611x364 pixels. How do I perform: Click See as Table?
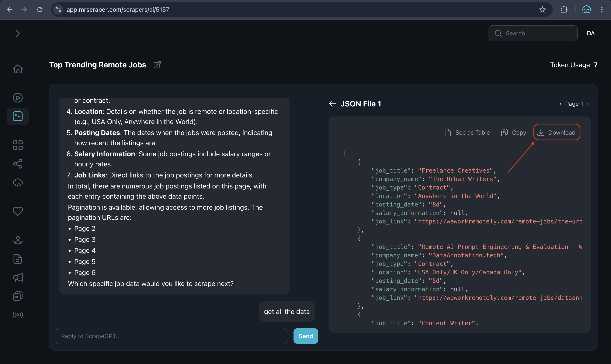(x=467, y=132)
